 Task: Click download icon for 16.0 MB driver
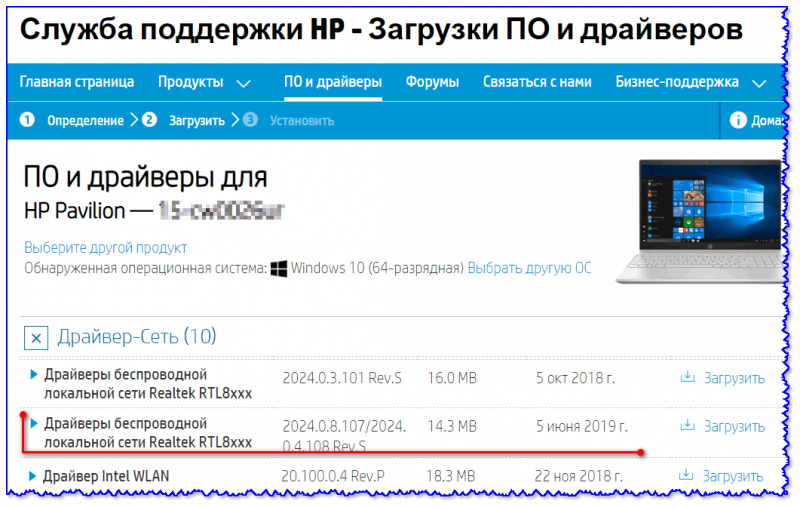[688, 377]
